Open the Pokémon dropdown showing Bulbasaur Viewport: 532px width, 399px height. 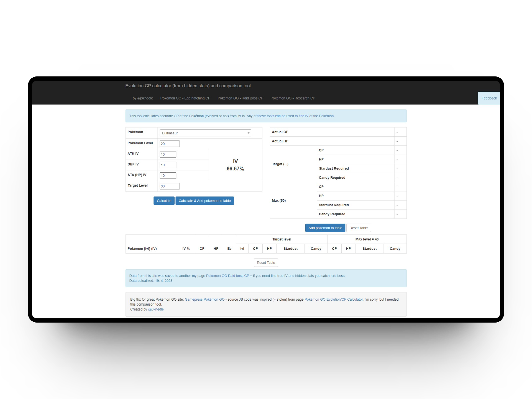(x=205, y=133)
